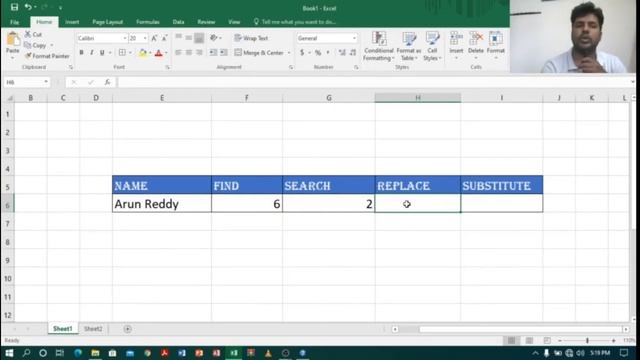The width and height of the screenshot is (640, 360).
Task: Click the Undo arrow icon
Action: (28, 7)
